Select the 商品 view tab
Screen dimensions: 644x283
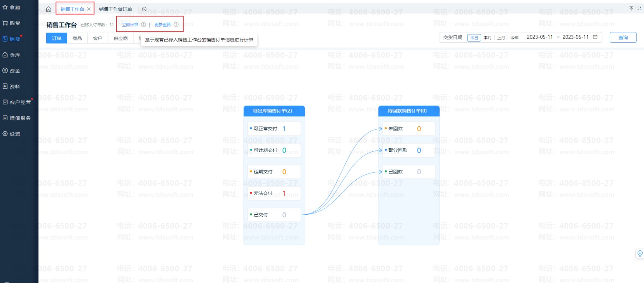coord(77,38)
